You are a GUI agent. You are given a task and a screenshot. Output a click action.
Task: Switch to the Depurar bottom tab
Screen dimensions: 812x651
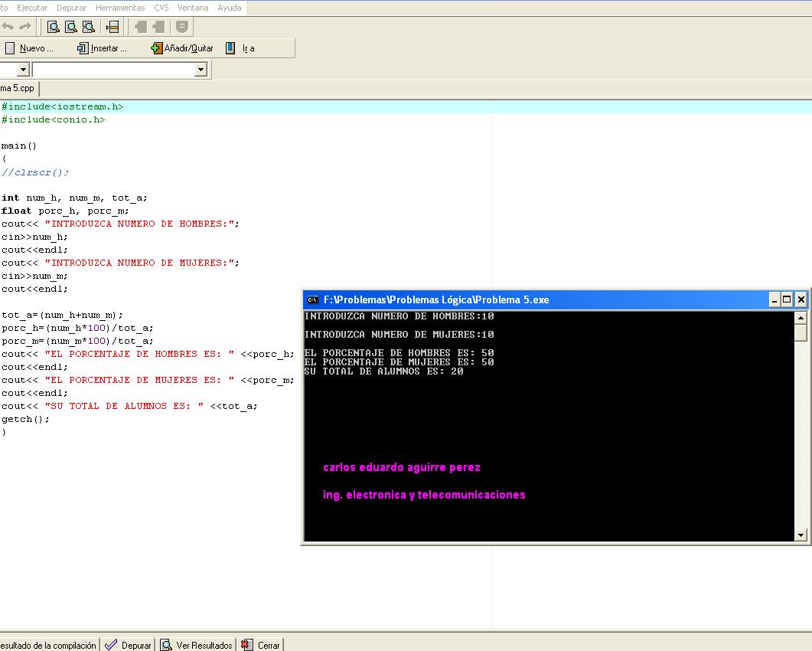[x=128, y=645]
